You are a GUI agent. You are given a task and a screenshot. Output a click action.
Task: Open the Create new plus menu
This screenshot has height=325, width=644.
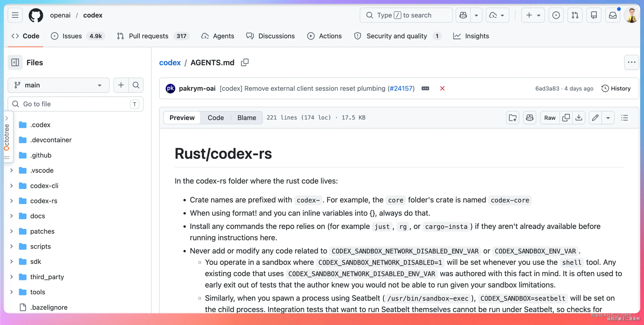point(533,15)
